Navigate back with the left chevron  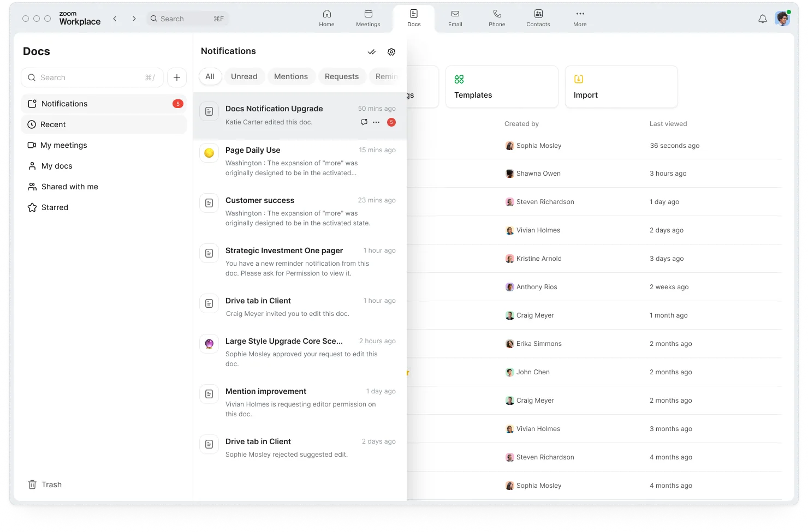(x=115, y=19)
